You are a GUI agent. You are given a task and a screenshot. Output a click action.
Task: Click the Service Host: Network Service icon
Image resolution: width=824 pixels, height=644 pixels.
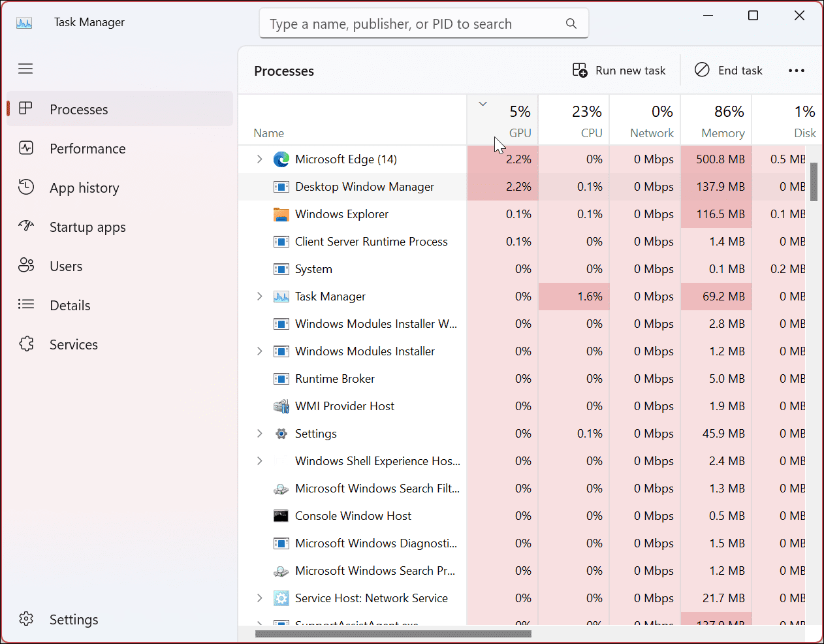click(281, 598)
